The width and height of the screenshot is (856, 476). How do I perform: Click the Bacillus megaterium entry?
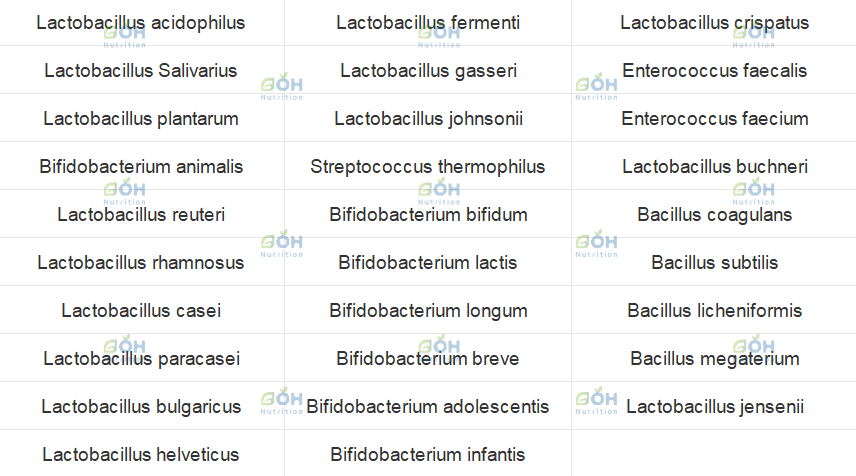point(714,359)
